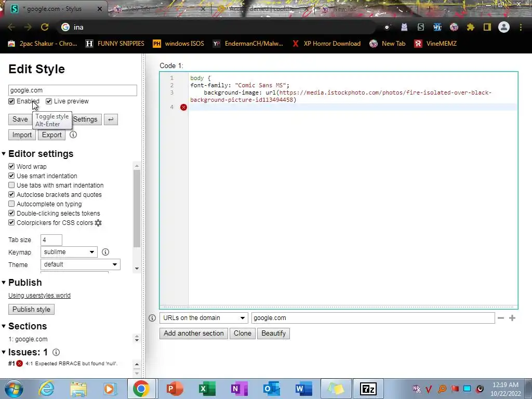Open the Chrome extensions puzzle icon
This screenshot has height=399, width=532.
click(x=471, y=27)
